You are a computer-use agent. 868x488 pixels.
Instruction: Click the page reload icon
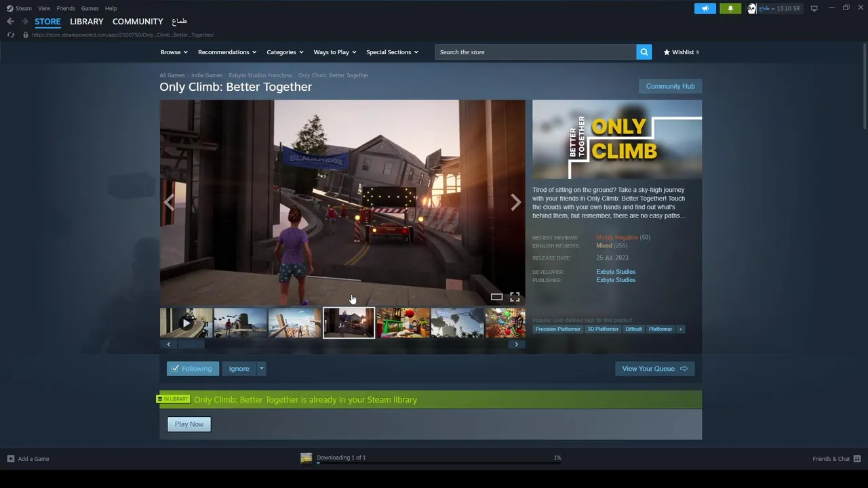10,35
